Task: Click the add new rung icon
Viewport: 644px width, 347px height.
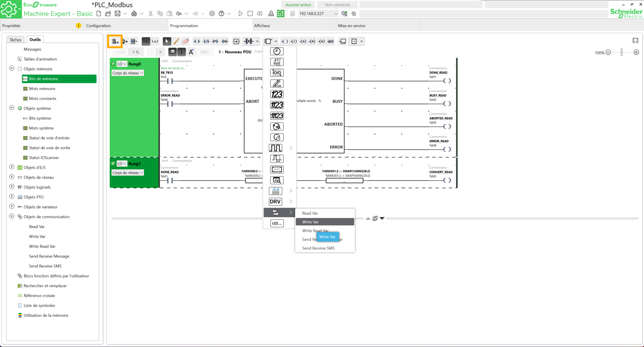Action: click(115, 41)
